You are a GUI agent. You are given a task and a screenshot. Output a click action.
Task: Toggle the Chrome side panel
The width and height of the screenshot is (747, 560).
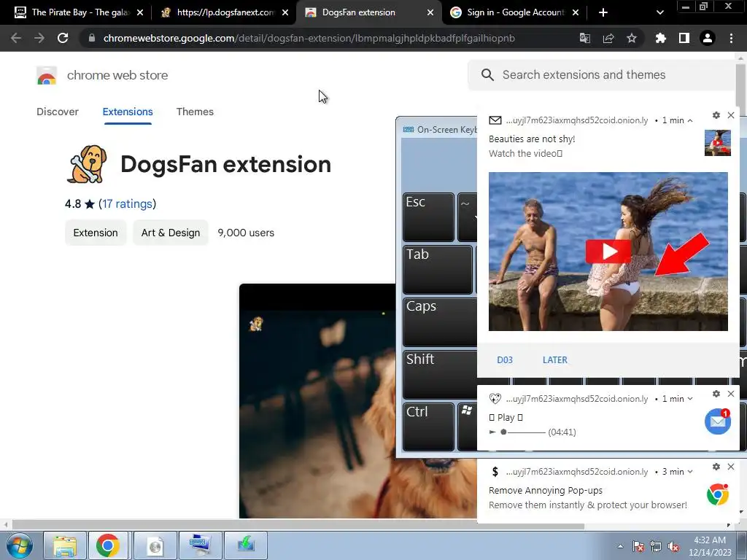(684, 38)
